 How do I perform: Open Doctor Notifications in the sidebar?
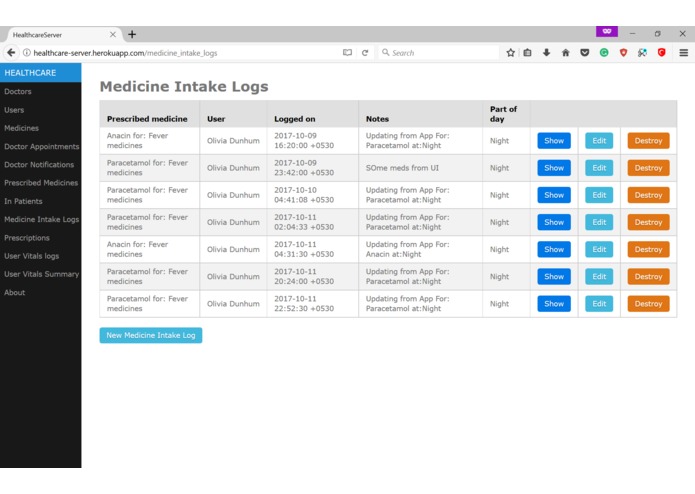point(39,164)
